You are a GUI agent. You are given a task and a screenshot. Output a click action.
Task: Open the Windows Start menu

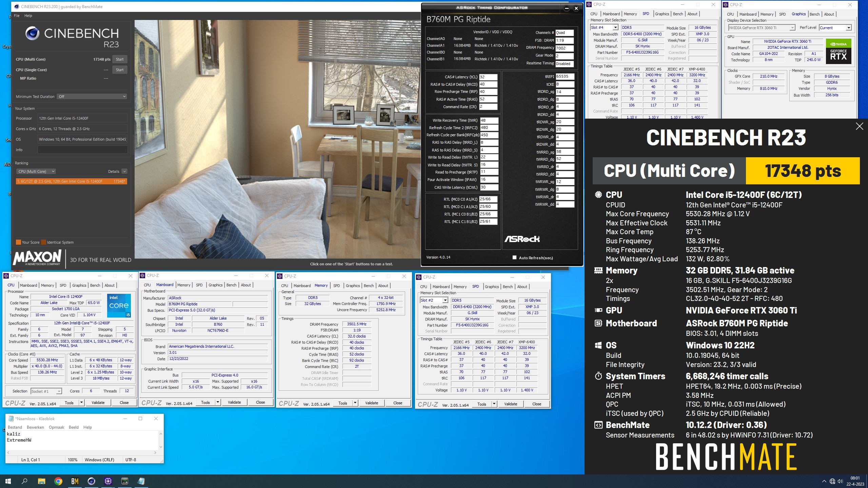pyautogui.click(x=8, y=481)
